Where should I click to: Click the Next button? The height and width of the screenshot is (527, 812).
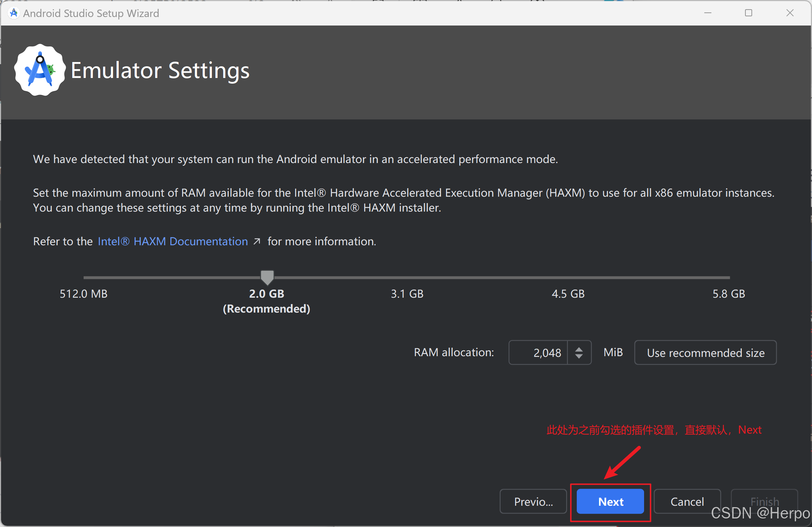[610, 501]
